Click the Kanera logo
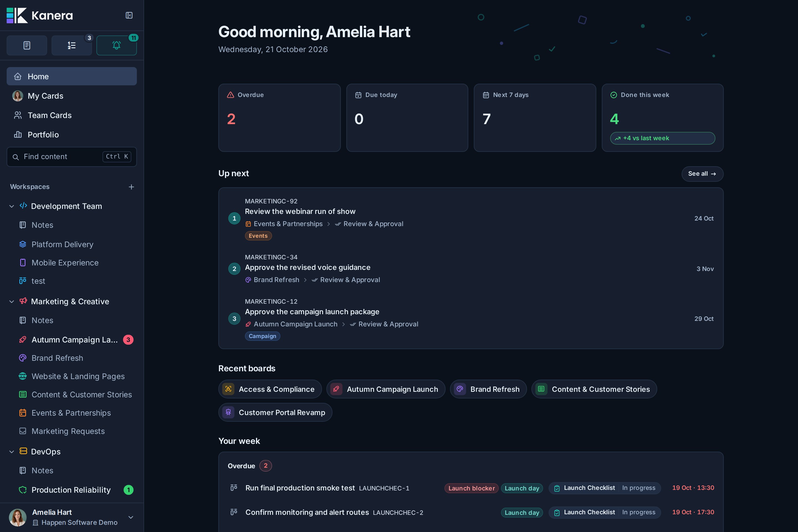798x532 pixels. coord(40,15)
